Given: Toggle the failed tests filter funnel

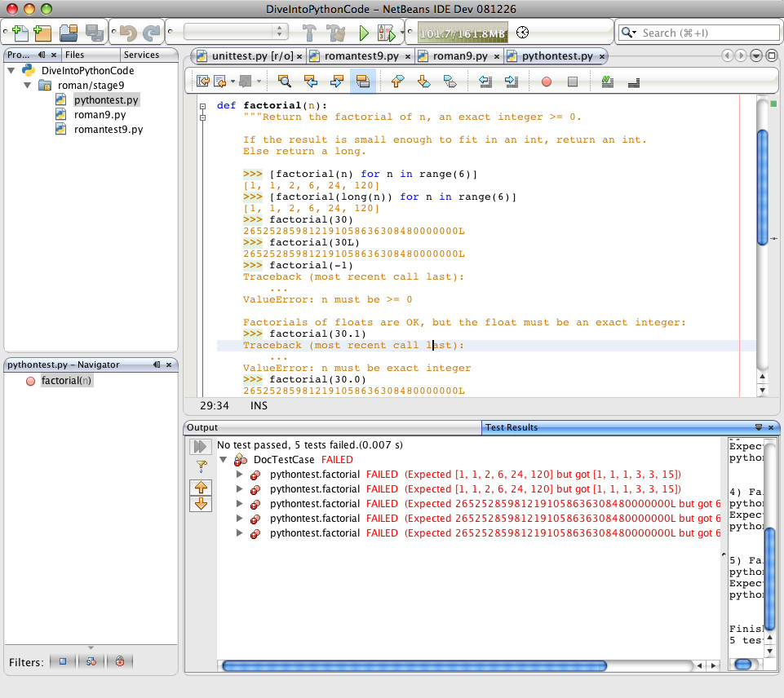Looking at the screenshot, I should [202, 466].
